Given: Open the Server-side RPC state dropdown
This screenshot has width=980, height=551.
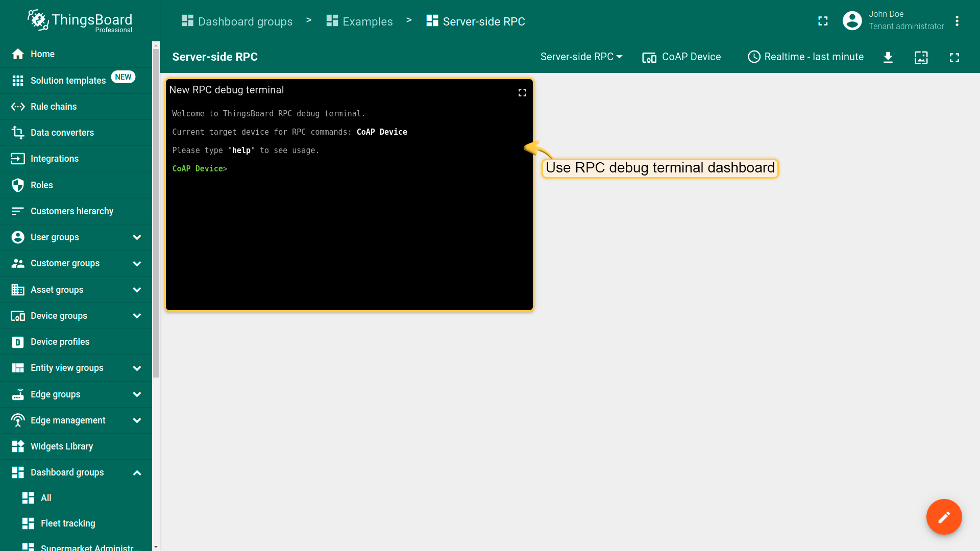Looking at the screenshot, I should (x=581, y=57).
